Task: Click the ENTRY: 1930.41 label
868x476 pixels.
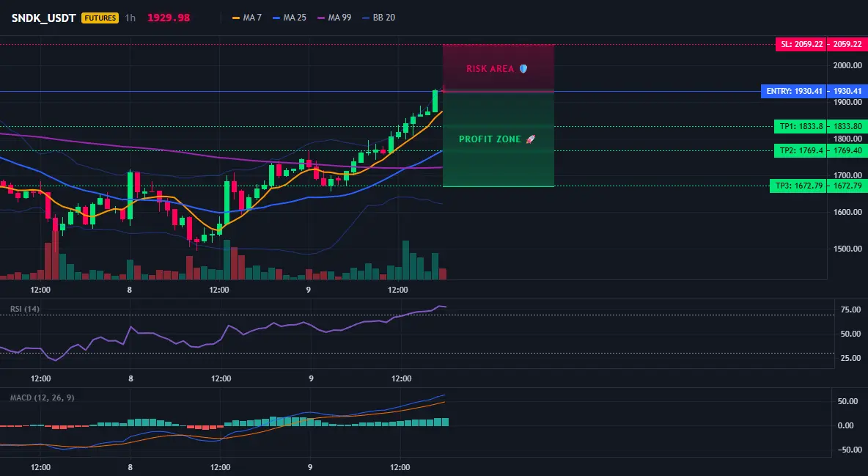Action: (794, 91)
